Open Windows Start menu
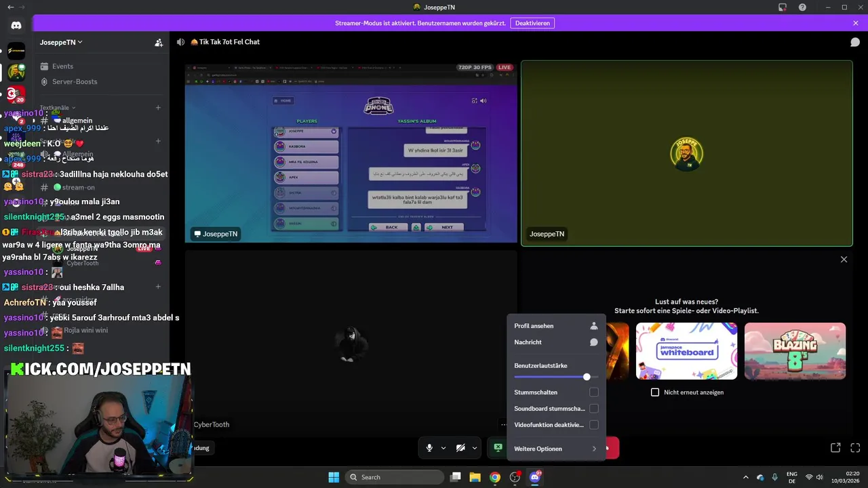Image resolution: width=868 pixels, height=488 pixels. 334,477
